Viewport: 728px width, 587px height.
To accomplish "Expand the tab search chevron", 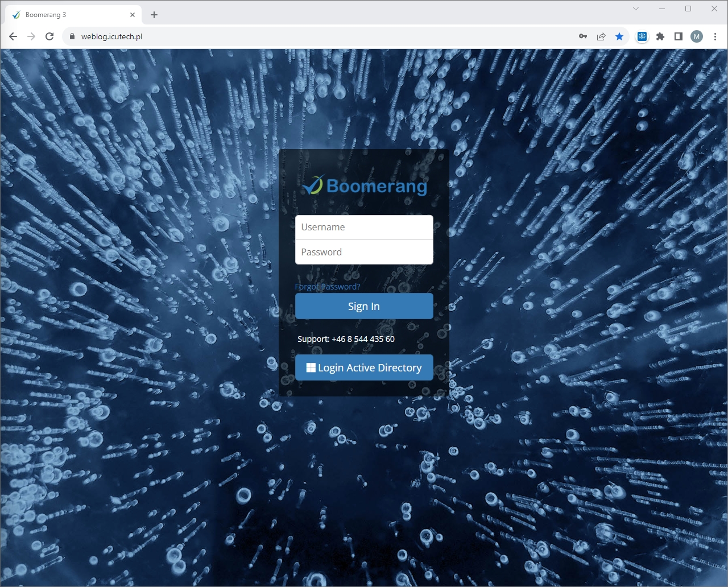I will point(636,9).
